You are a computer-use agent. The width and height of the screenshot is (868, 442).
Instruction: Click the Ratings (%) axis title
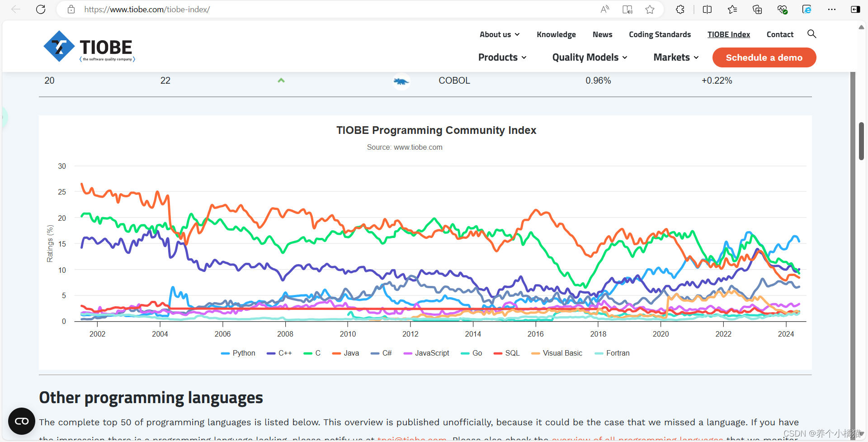pyautogui.click(x=50, y=244)
